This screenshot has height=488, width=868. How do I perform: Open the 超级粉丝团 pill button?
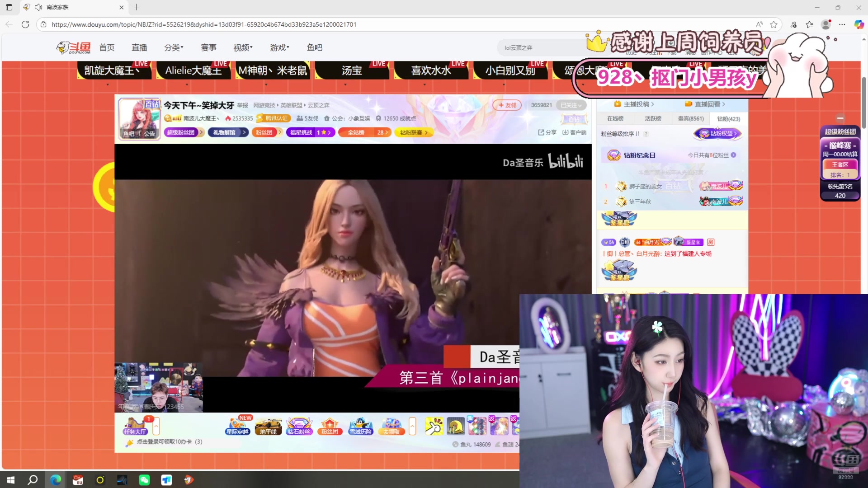[x=184, y=132]
